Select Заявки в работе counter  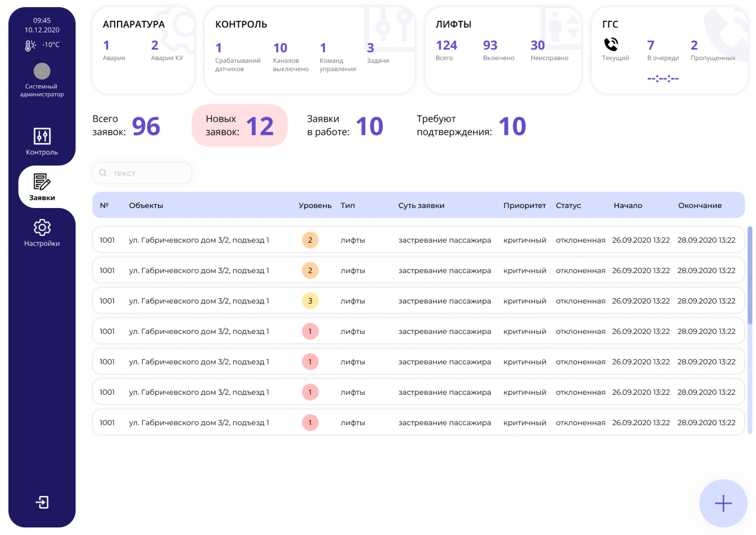click(345, 126)
